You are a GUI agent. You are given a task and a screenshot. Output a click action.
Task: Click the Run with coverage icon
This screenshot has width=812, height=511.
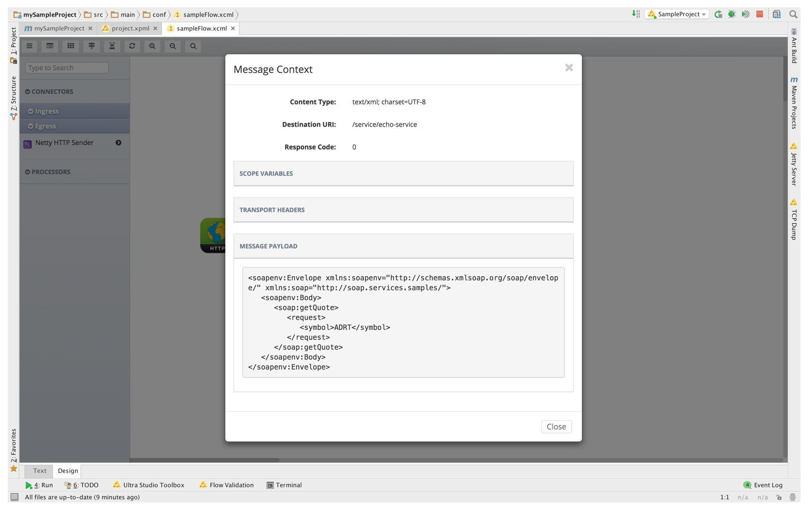746,14
